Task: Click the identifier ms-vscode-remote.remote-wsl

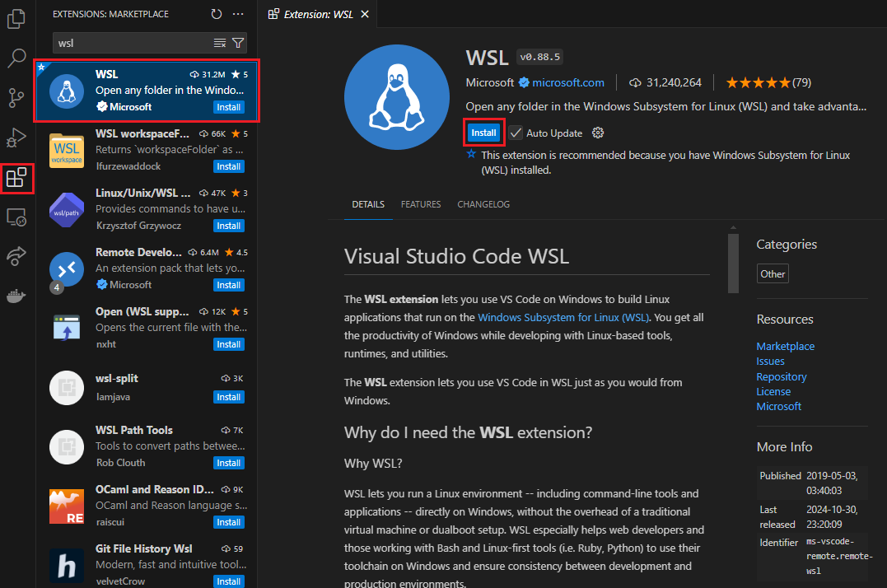Action: point(839,557)
